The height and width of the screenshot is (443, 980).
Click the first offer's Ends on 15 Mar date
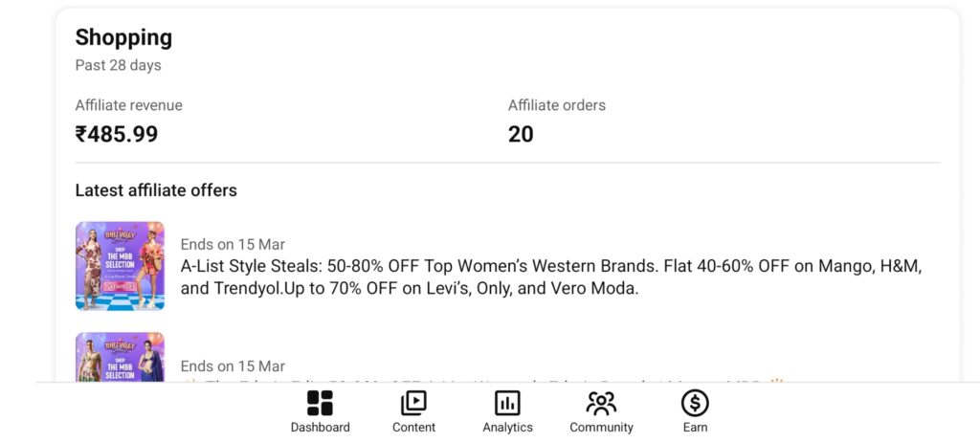[233, 245]
